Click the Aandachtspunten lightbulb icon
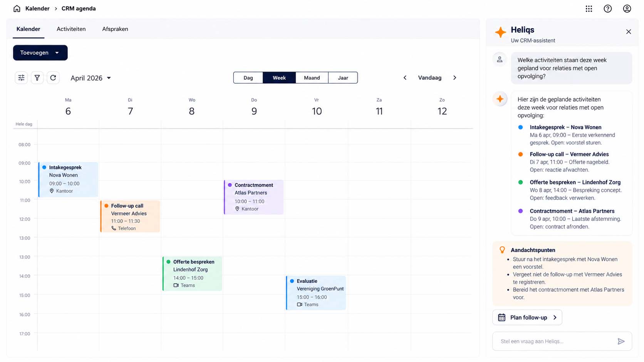The height and width of the screenshot is (362, 644). pos(502,250)
